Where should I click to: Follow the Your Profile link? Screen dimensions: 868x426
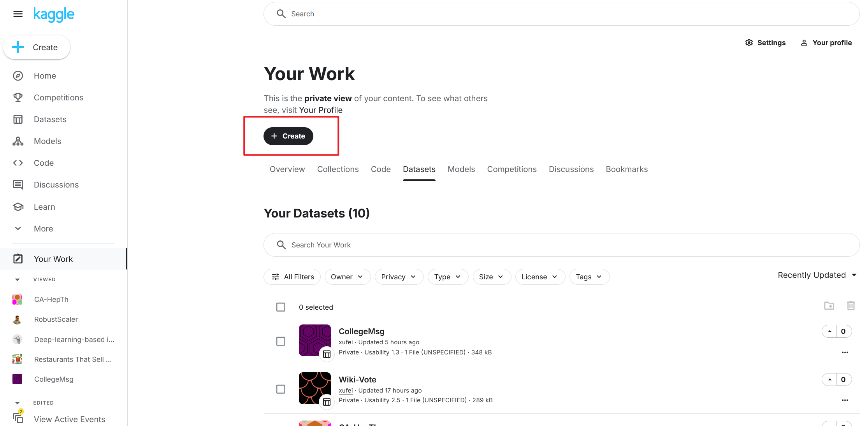click(321, 110)
